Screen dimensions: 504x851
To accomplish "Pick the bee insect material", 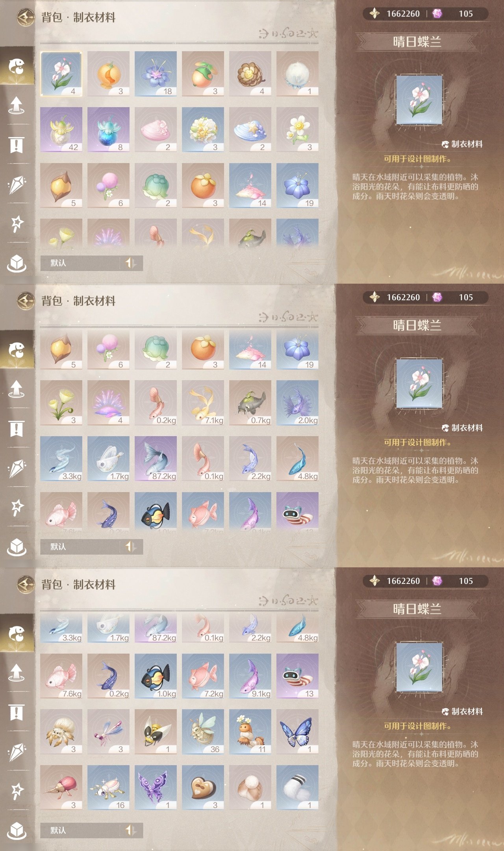I will 156,732.
